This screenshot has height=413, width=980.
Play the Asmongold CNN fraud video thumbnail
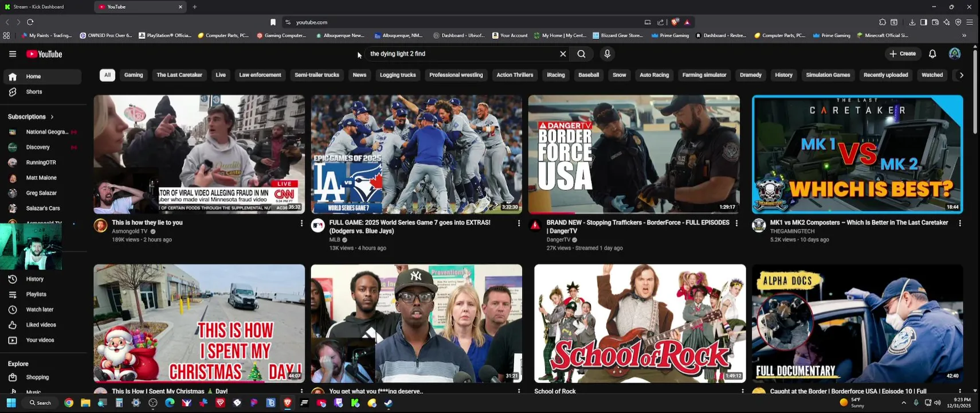pos(199,154)
